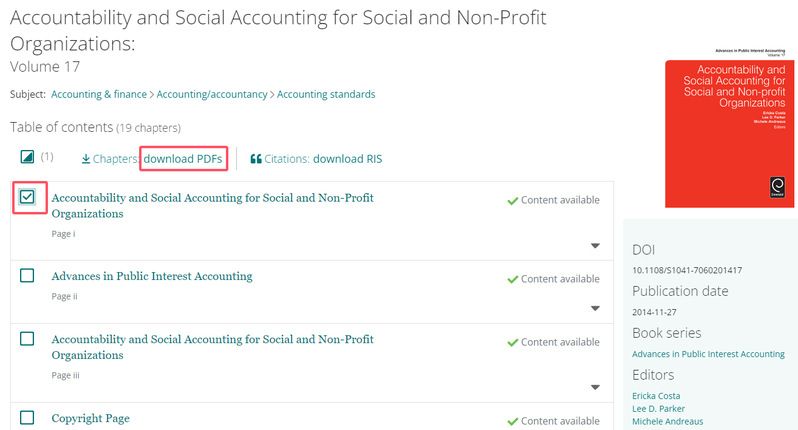Screen dimensions: 798x430
Task: Open the Accounting & finance subject
Action: pos(98,94)
